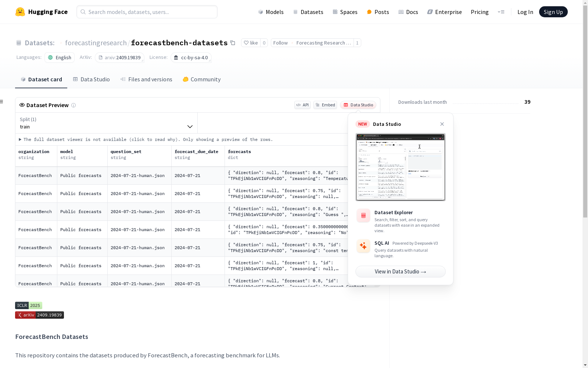588x368 pixels.
Task: Open the more navigation menu icon
Action: 501,12
